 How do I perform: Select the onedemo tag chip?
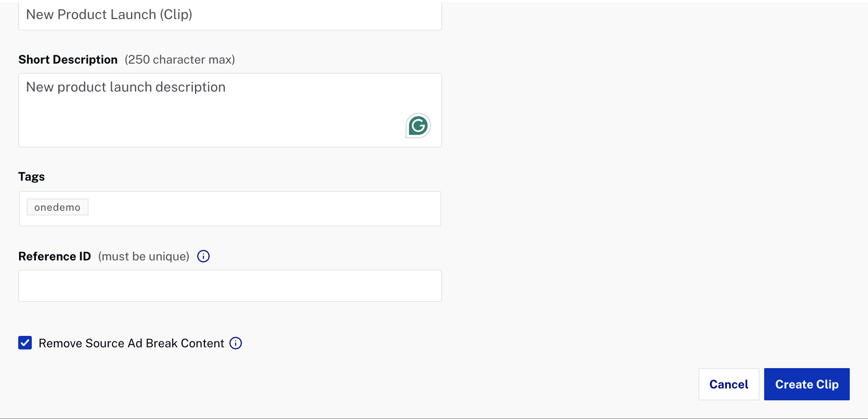click(58, 207)
